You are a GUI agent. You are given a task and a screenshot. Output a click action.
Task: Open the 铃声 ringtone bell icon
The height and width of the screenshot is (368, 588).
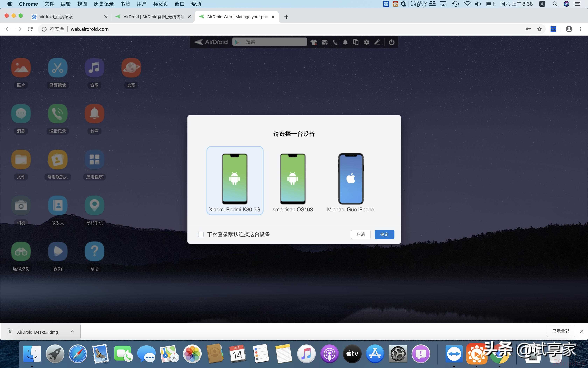click(x=94, y=114)
